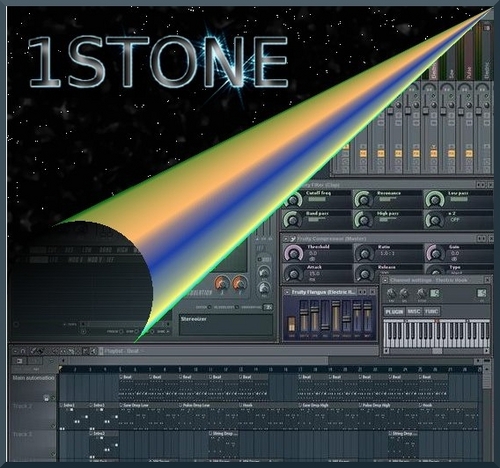
Task: Select the Track 3 name label
Action: (x=22, y=434)
